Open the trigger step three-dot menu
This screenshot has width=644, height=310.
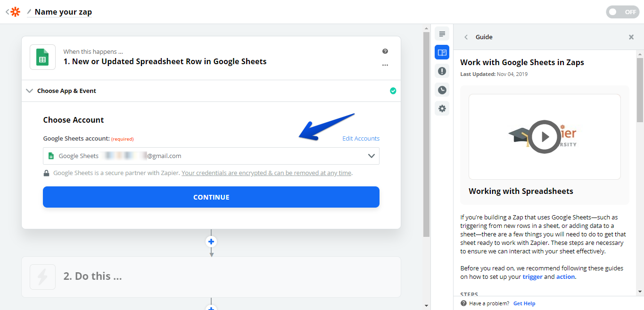point(385,65)
